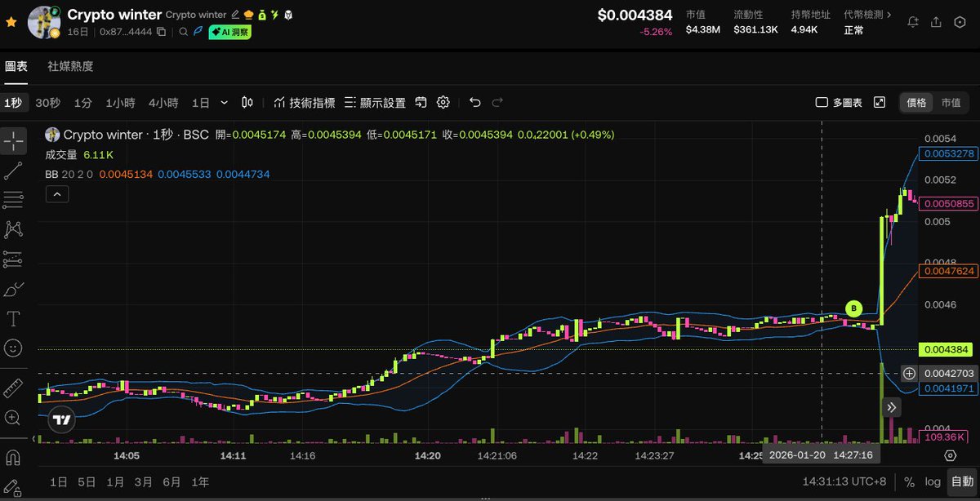
Task: Copy the contract address 0x87...4444
Action: (x=161, y=32)
